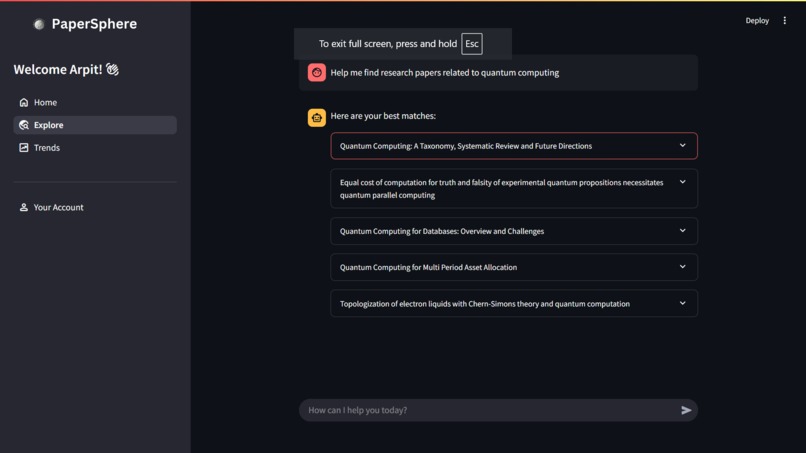This screenshot has width=806, height=453.
Task: Focus the 'How can I help you today?' input
Action: pyautogui.click(x=498, y=410)
